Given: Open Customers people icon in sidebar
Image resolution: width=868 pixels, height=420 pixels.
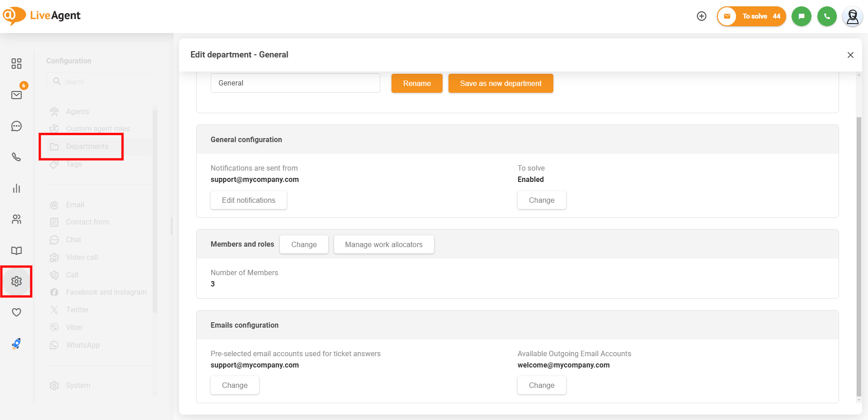Looking at the screenshot, I should pyautogui.click(x=16, y=220).
